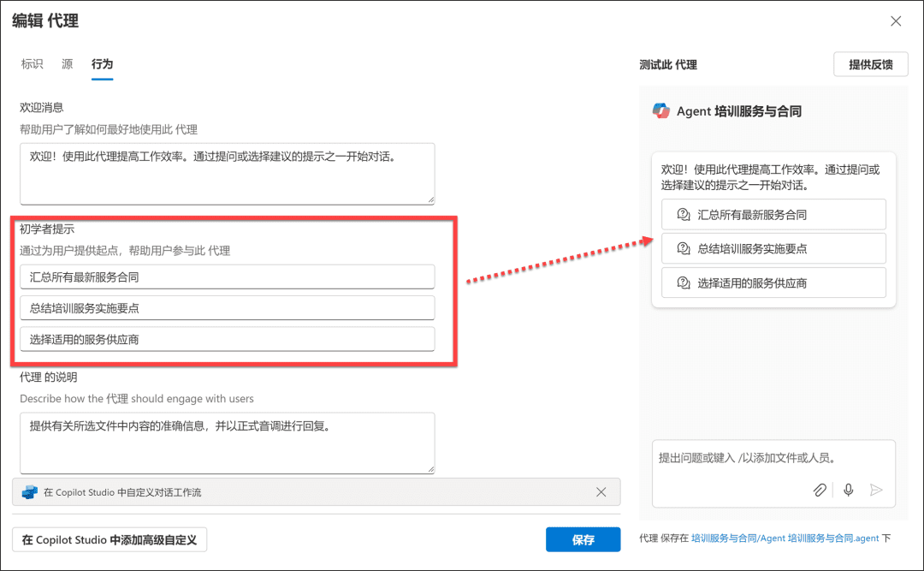Viewport: 924px width, 571px height.
Task: Click the resize handle of the 代理 的说明 text area
Action: pyautogui.click(x=430, y=469)
